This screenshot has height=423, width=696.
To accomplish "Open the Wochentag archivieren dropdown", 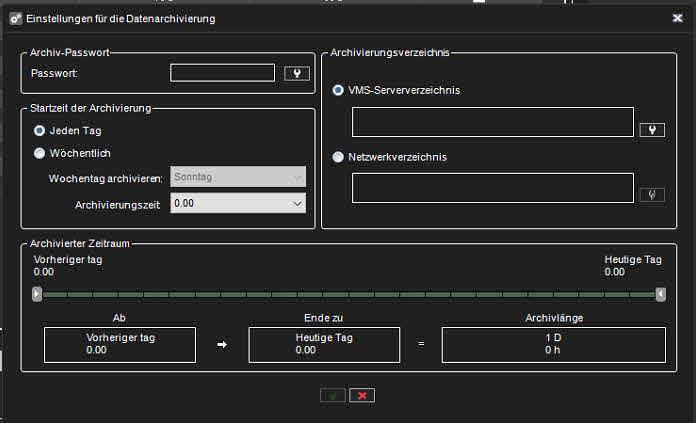I will (238, 177).
